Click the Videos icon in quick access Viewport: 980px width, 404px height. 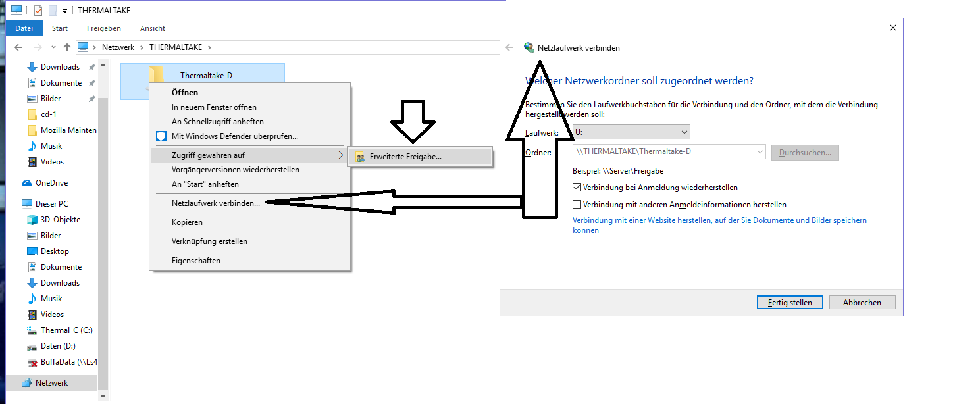coord(32,162)
